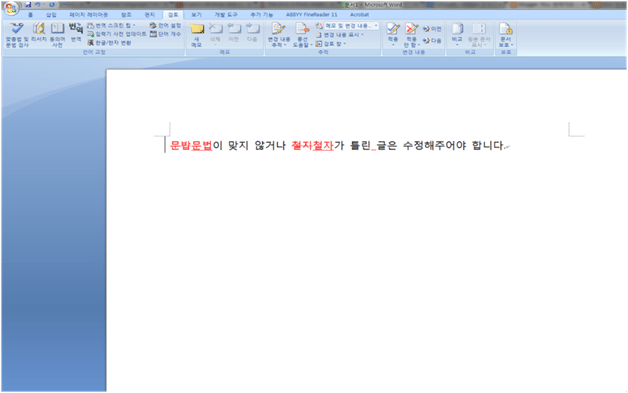Click the Protect Document (문서 보호) button
Viewport: 628px width, 393px height.
[505, 35]
